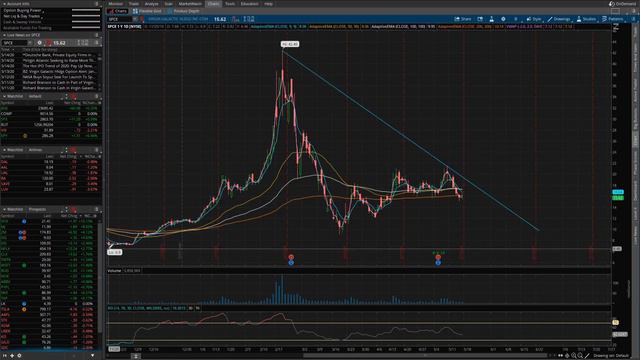This screenshot has width=640, height=360.
Task: Click the gear icon at bottom-left of sidebar
Action: pyautogui.click(x=19, y=356)
